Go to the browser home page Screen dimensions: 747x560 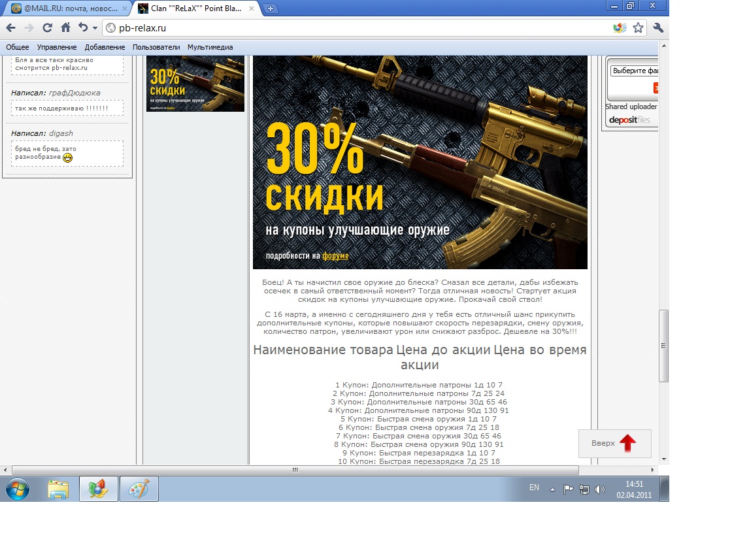pyautogui.click(x=65, y=28)
